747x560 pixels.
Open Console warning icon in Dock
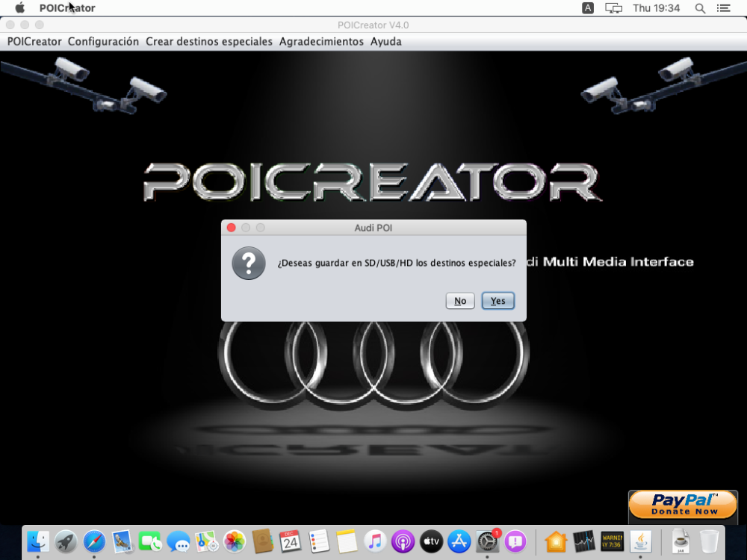pyautogui.click(x=613, y=541)
